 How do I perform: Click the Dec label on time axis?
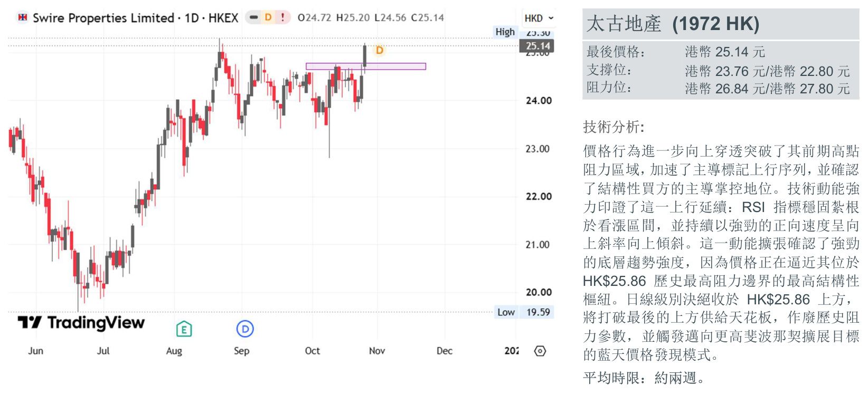[445, 351]
